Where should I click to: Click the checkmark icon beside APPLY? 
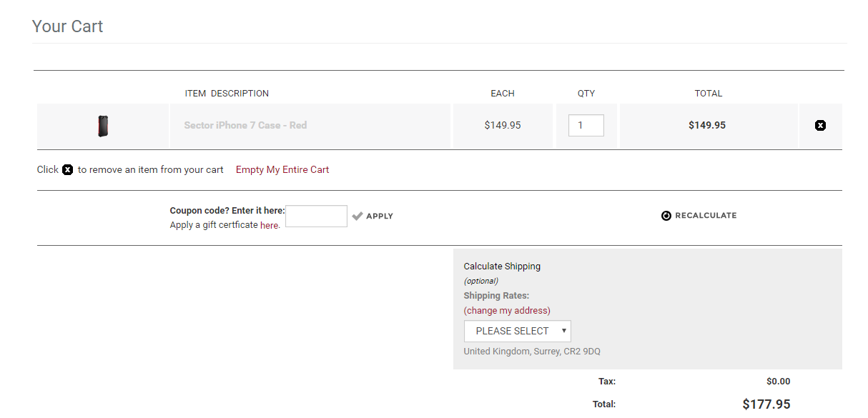click(357, 216)
